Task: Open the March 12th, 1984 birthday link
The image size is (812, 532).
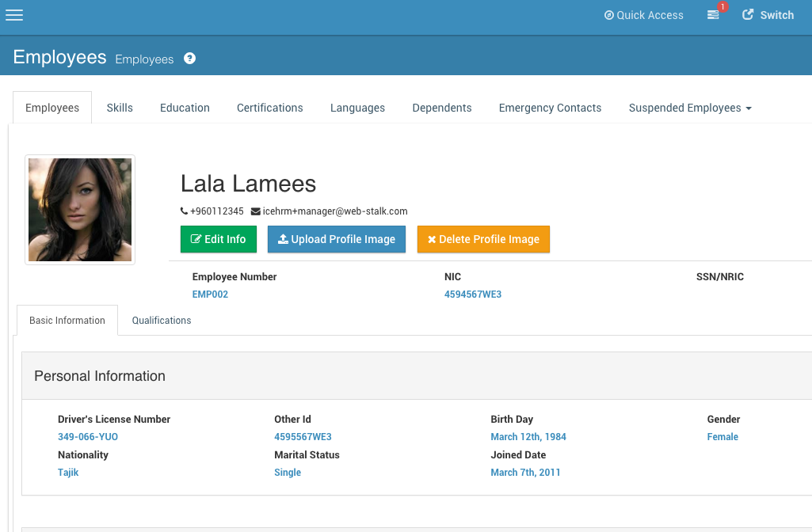Action: point(528,436)
